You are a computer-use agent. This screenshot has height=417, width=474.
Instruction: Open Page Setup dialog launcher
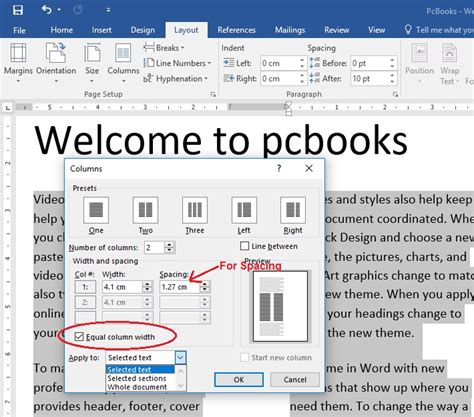213,95
